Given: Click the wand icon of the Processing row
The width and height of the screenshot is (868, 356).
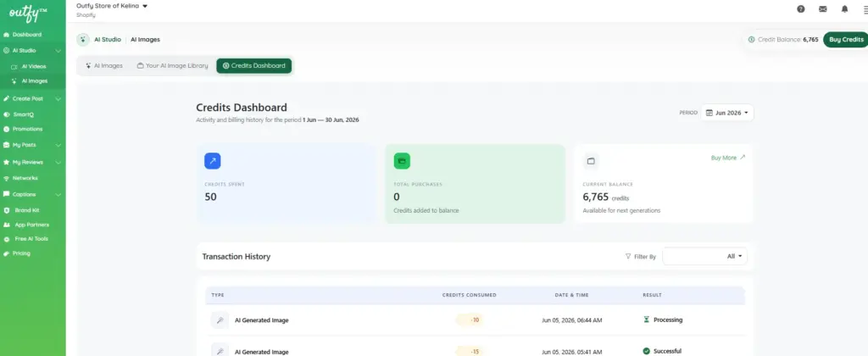Looking at the screenshot, I should click(220, 320).
